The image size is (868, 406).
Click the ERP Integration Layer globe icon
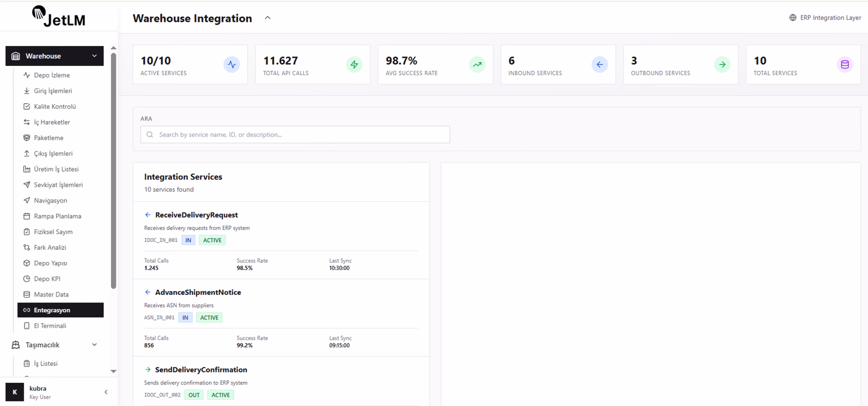point(793,18)
